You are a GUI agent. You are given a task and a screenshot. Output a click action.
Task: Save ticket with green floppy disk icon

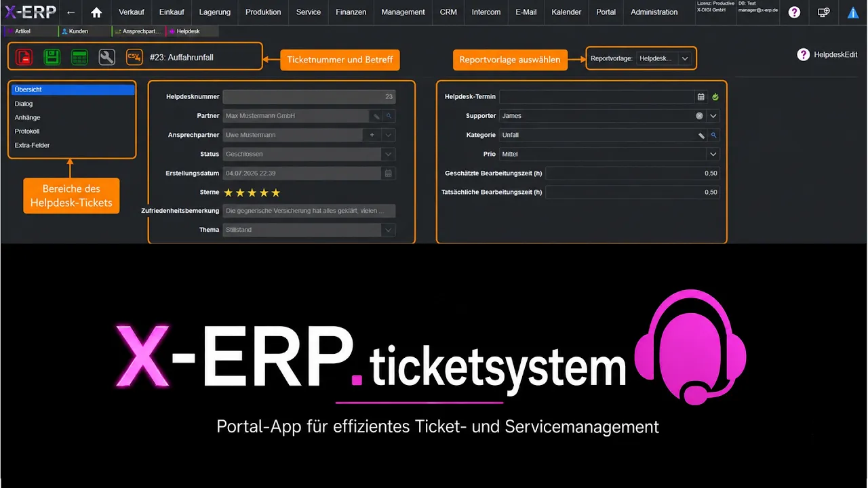52,58
